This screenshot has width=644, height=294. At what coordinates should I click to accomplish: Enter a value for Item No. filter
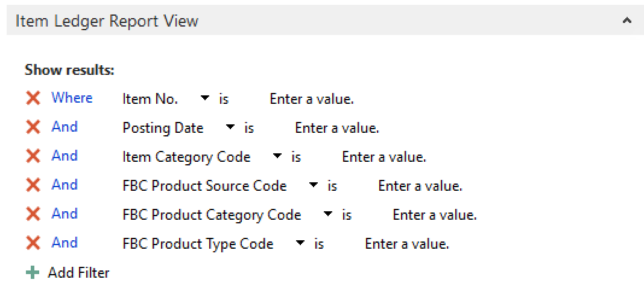tap(311, 99)
